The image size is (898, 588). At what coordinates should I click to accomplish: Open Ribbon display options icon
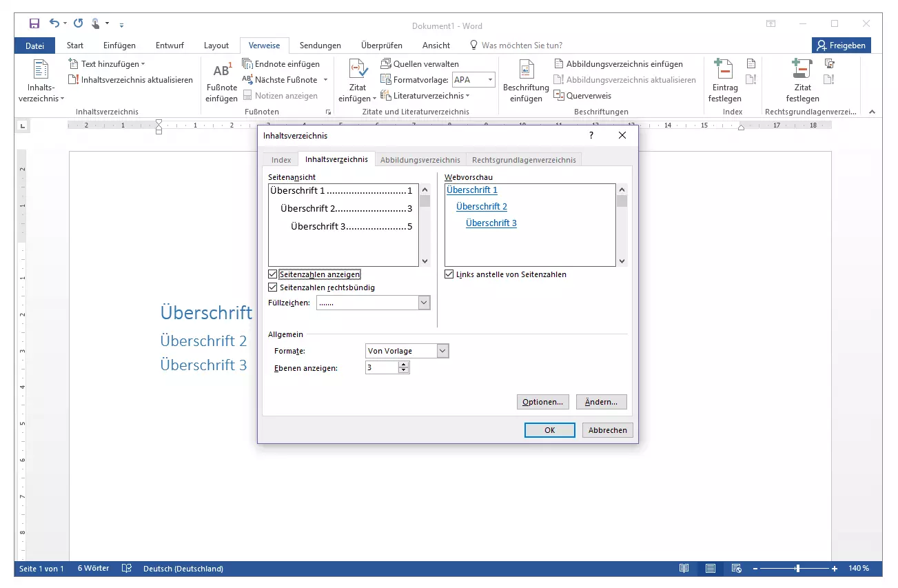click(x=771, y=23)
